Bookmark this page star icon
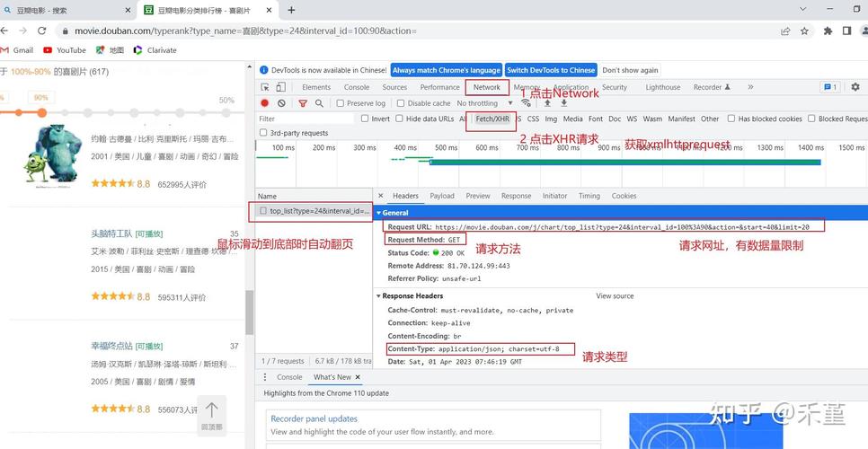The height and width of the screenshot is (449, 868). point(804,31)
